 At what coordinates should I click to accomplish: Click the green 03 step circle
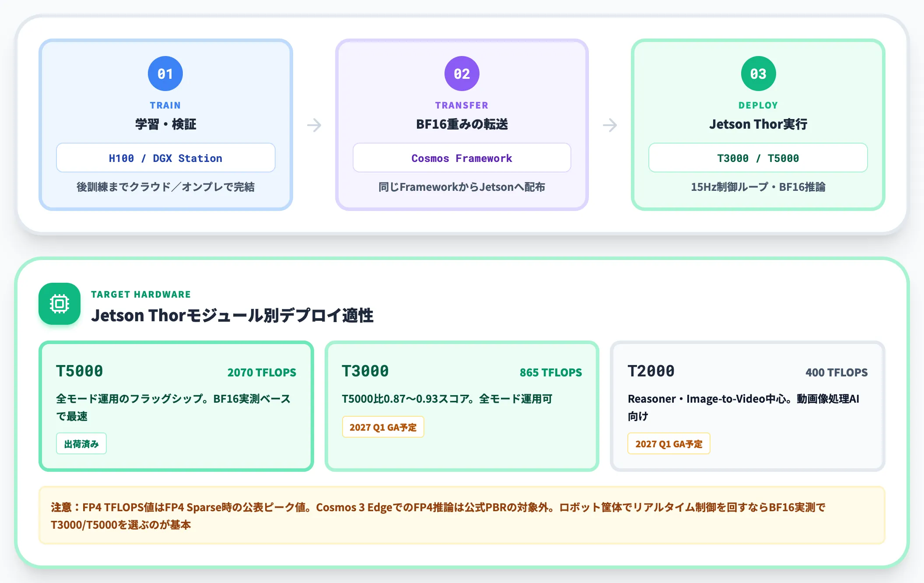tap(759, 74)
